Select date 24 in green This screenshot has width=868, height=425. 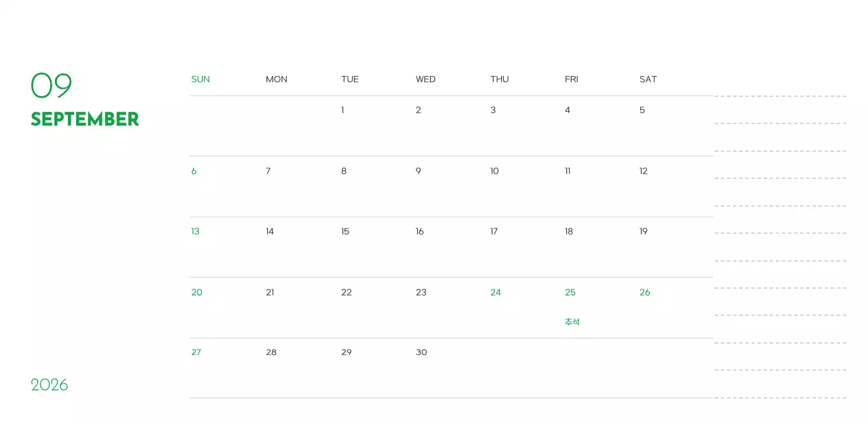tap(496, 292)
